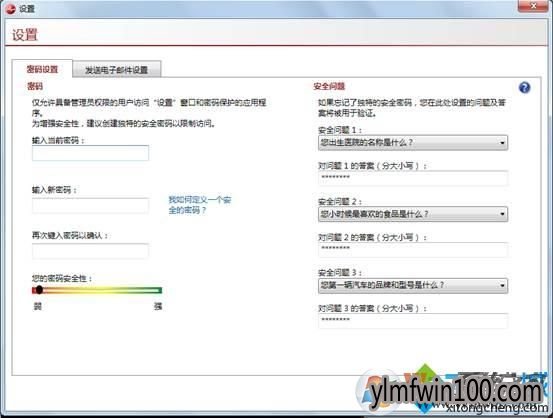Expand the 安全问题 3 dropdown
Image resolution: width=553 pixels, height=418 pixels.
click(413, 285)
